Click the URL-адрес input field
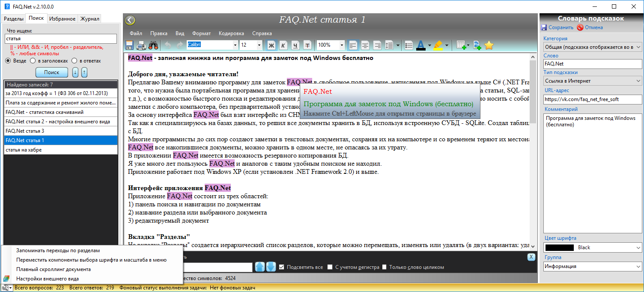The image size is (644, 292). tap(593, 99)
